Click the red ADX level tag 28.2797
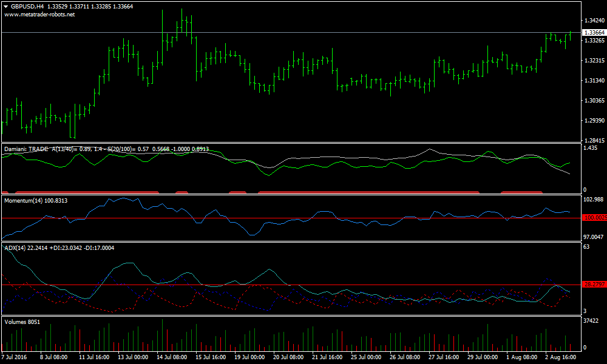Screen dimensions: 607x364 point(593,284)
